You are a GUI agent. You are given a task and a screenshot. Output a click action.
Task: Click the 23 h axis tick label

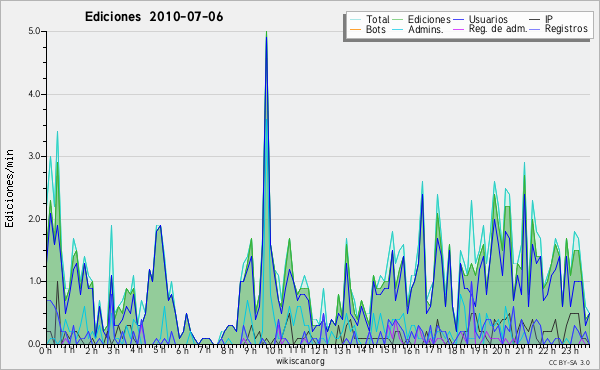[567, 351]
